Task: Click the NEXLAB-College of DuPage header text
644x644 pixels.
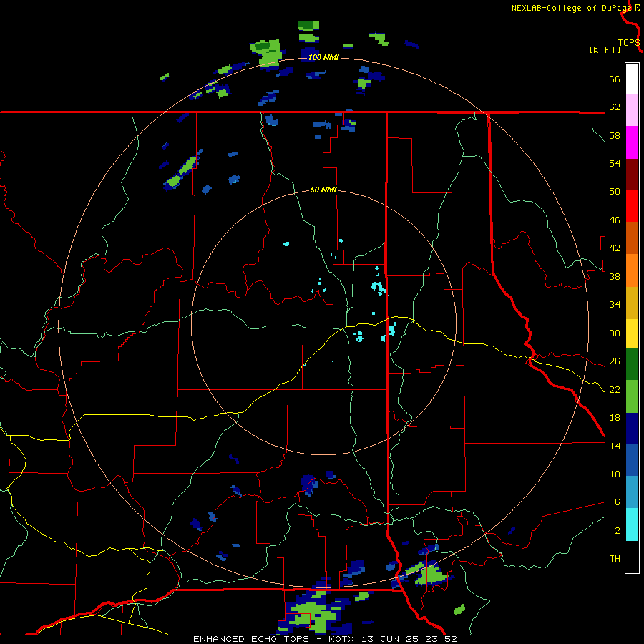Action: pyautogui.click(x=571, y=8)
